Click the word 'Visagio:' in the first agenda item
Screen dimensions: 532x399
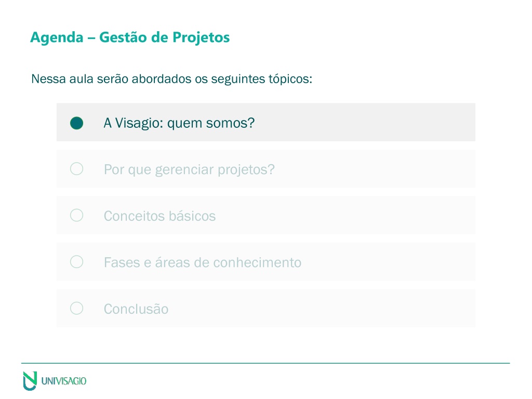coord(139,123)
